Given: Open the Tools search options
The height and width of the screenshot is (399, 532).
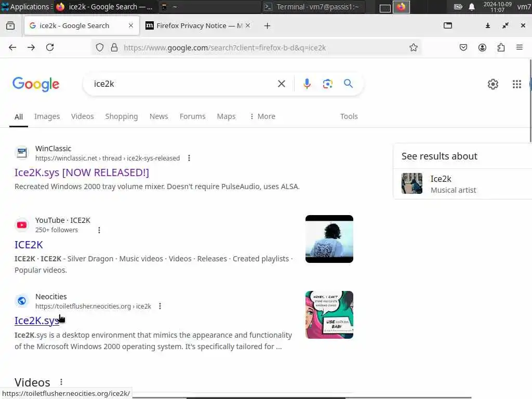Looking at the screenshot, I should point(349,116).
